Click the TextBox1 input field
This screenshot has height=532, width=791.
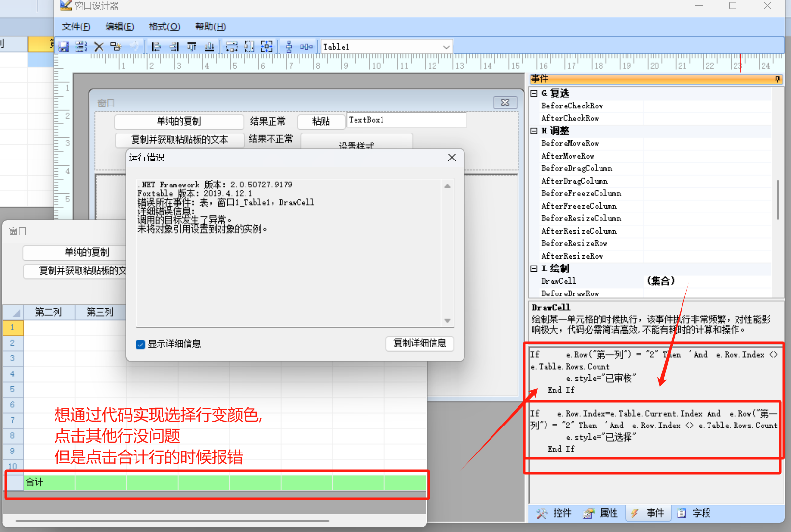407,120
